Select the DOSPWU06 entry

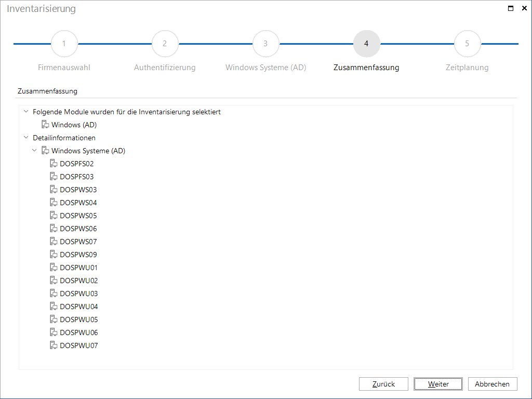pyautogui.click(x=79, y=332)
